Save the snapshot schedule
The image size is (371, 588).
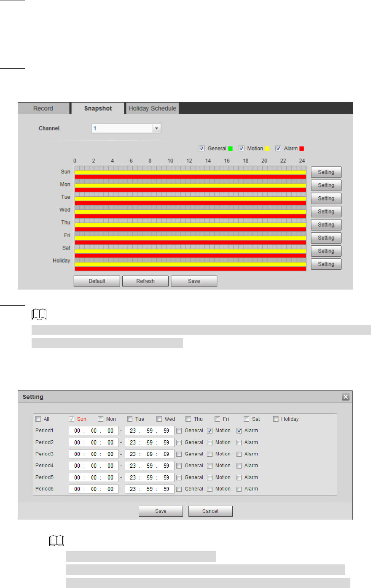(x=194, y=281)
